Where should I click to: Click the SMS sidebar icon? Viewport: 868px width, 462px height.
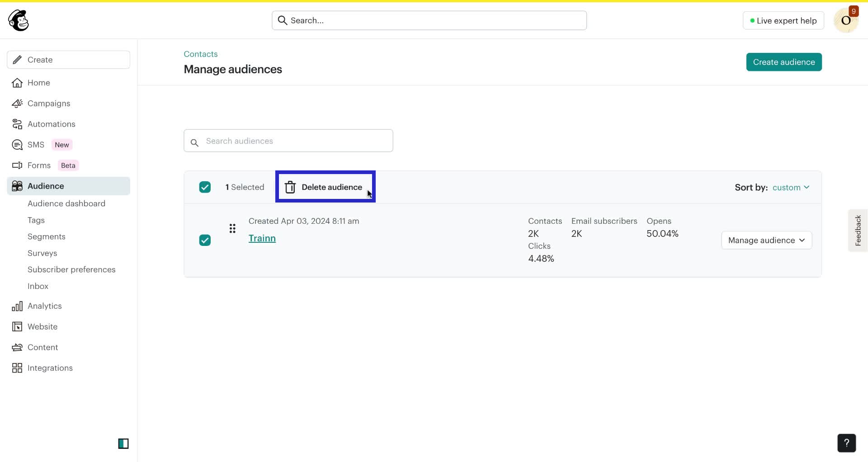[x=17, y=144]
